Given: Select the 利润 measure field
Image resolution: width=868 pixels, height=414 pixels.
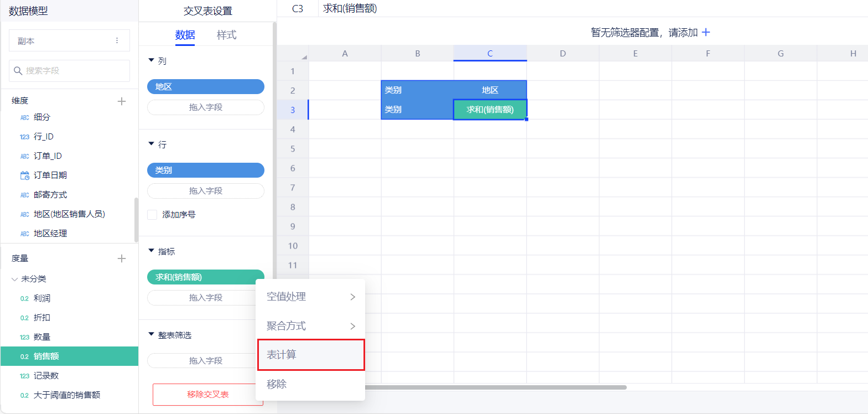Looking at the screenshot, I should tap(42, 298).
